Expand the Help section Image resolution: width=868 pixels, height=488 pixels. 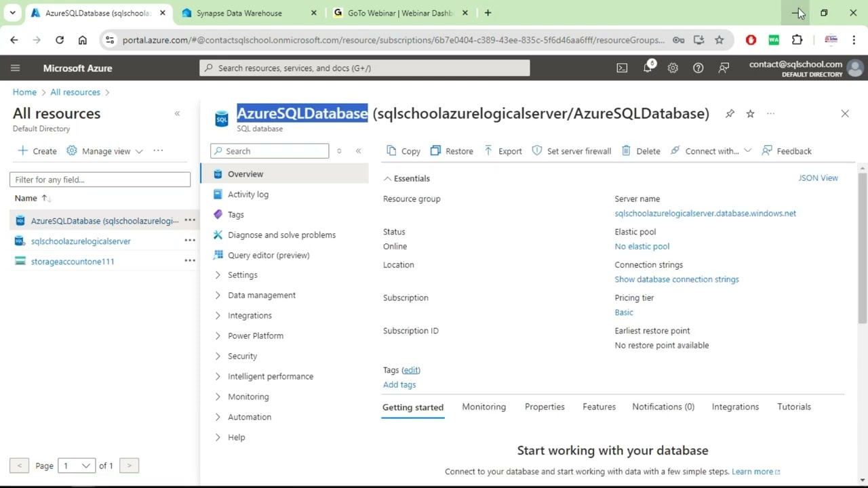tap(236, 438)
